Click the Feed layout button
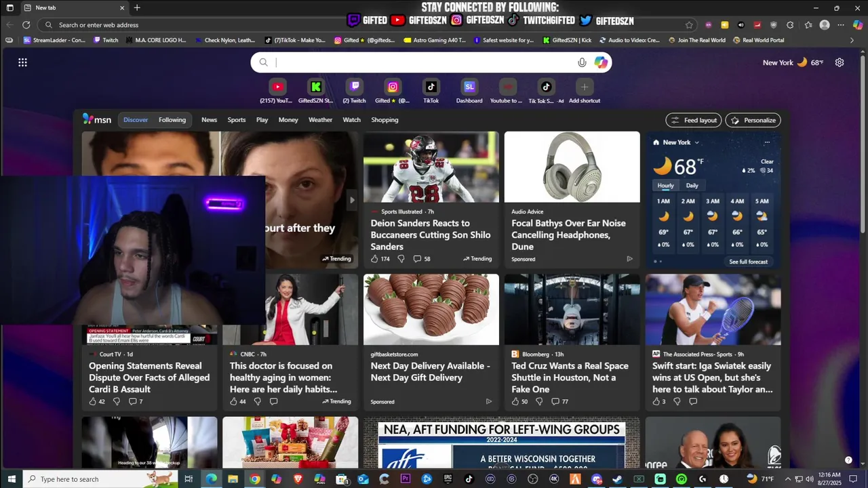Screen dimensions: 868x488 click(694, 120)
